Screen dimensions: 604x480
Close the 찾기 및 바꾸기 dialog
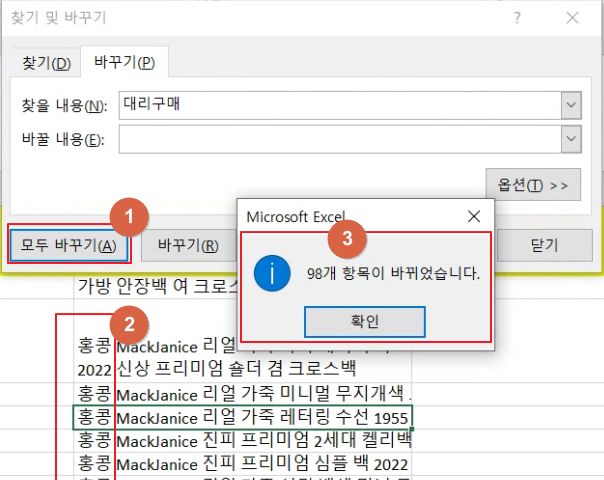(x=572, y=18)
